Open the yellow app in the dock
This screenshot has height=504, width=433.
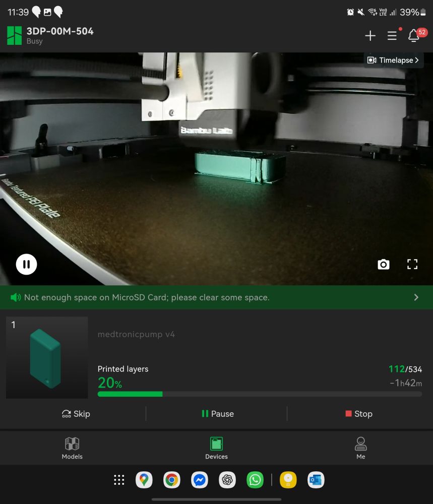coord(288,480)
